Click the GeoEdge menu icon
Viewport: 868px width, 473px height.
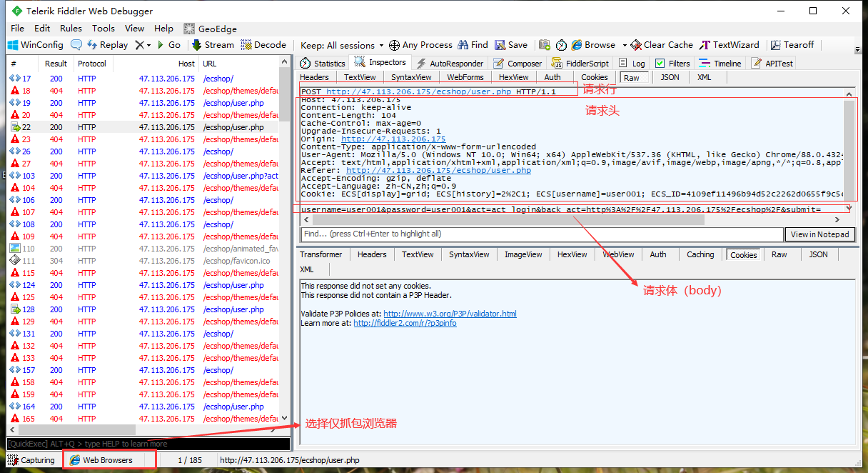coord(189,29)
